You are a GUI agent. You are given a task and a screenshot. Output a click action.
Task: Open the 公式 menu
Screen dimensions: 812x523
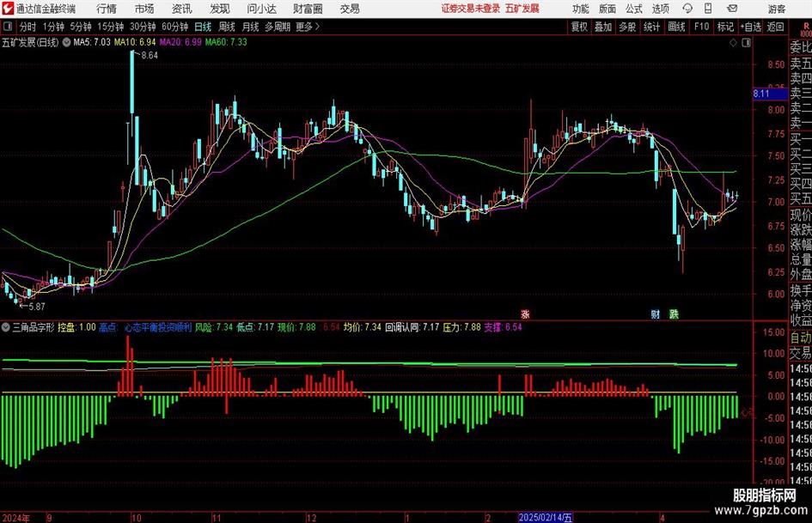pos(634,9)
